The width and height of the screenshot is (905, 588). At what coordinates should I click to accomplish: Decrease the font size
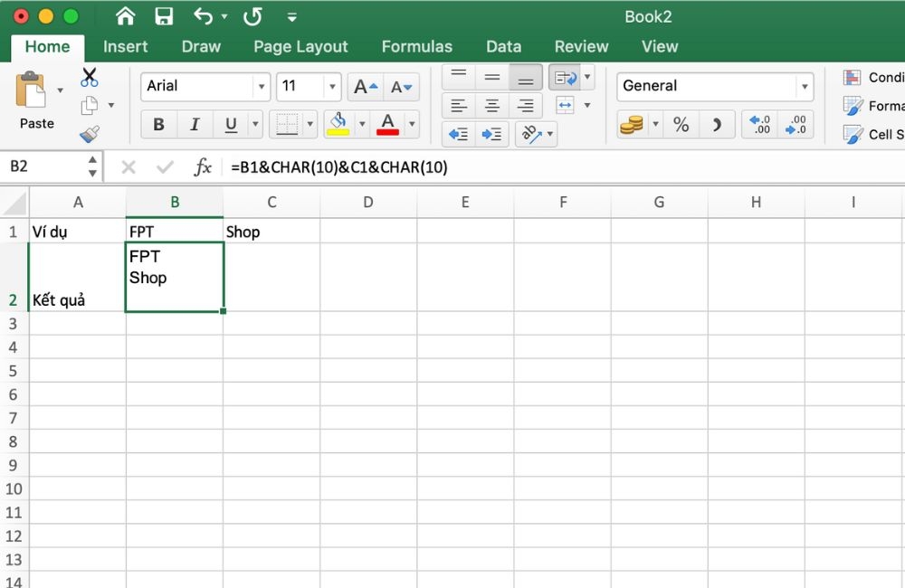tap(401, 87)
